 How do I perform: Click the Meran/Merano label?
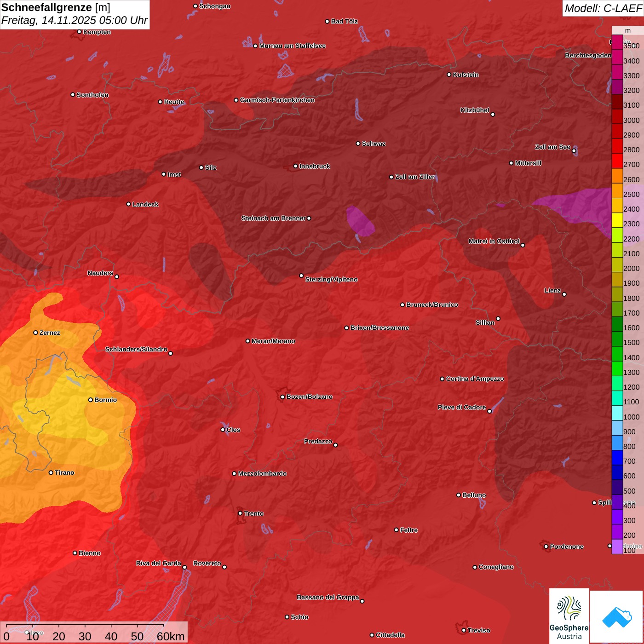273,341
